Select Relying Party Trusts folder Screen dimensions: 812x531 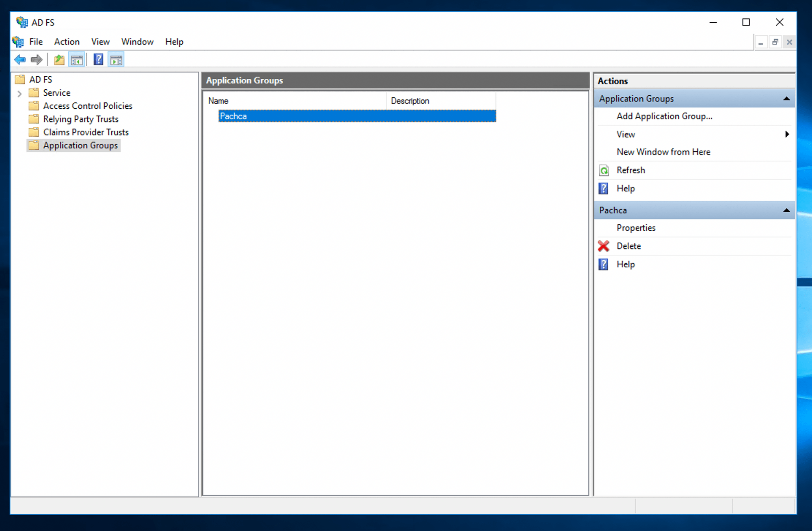(80, 119)
